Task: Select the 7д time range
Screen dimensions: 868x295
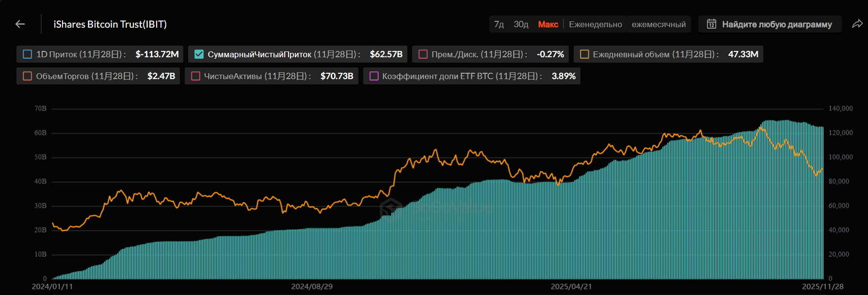Action: (x=498, y=24)
